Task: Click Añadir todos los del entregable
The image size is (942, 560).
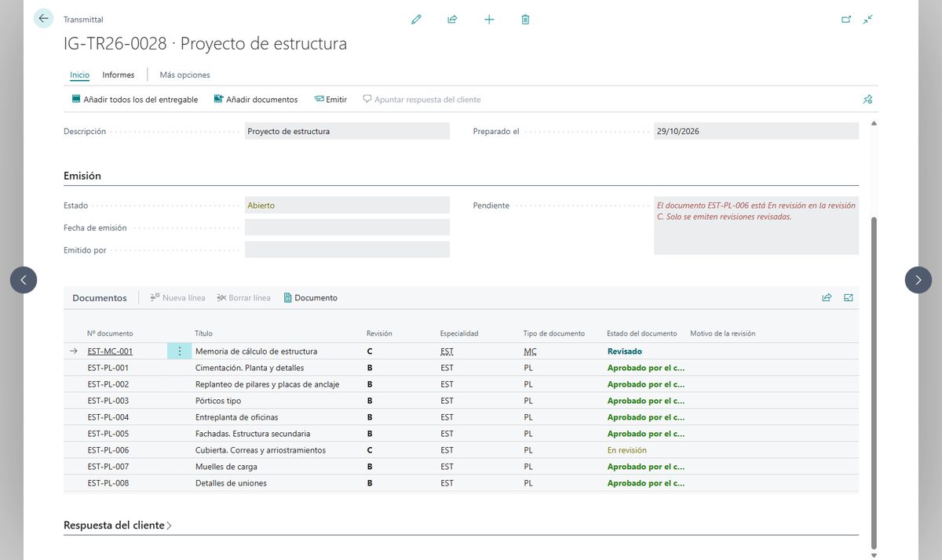Action: click(134, 100)
